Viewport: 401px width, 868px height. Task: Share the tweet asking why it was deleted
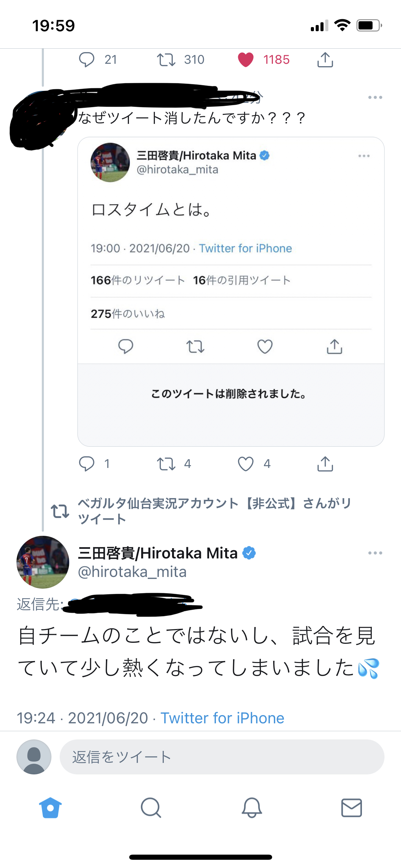click(325, 464)
